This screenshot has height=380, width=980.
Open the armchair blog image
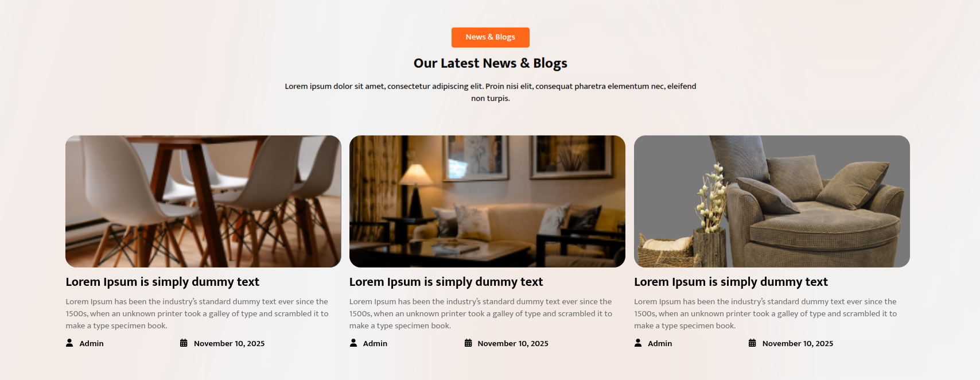[x=772, y=201]
